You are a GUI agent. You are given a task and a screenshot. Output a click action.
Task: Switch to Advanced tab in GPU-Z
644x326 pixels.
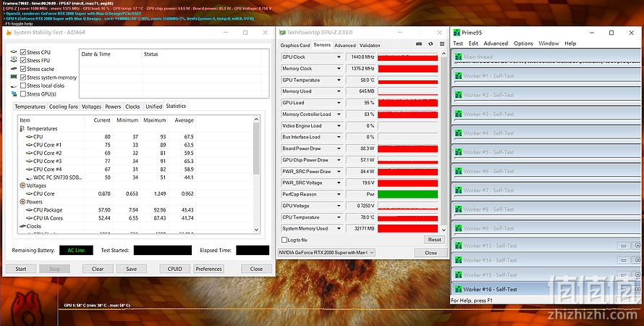click(x=345, y=45)
